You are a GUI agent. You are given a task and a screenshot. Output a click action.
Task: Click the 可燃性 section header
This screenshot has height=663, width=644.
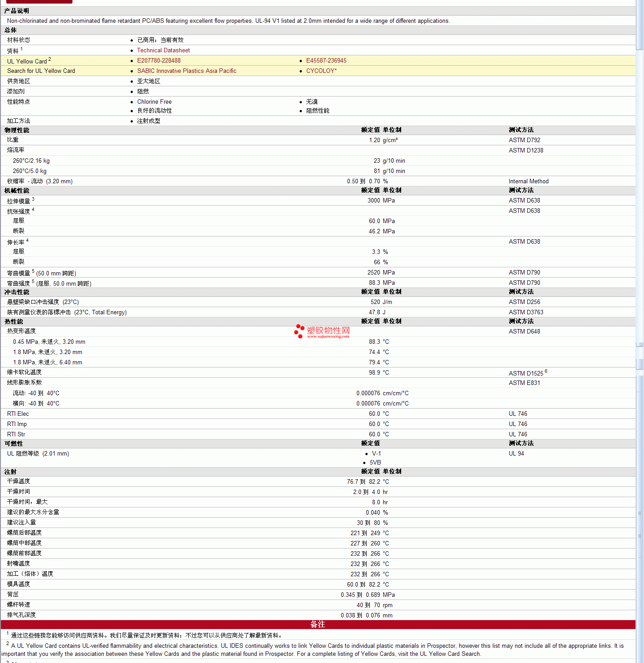tap(13, 443)
